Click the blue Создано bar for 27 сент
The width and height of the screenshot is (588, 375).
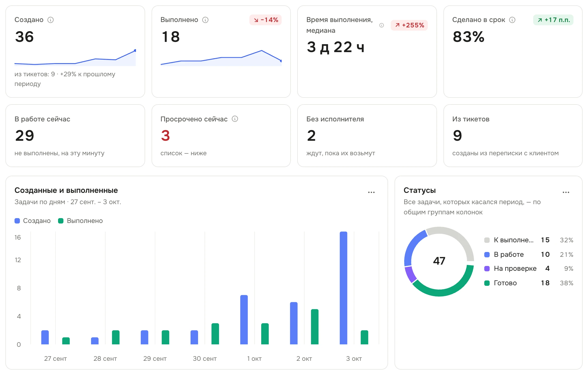pyautogui.click(x=45, y=337)
